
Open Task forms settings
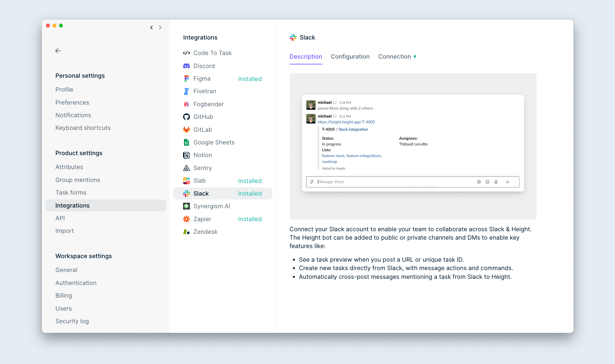[x=71, y=193]
